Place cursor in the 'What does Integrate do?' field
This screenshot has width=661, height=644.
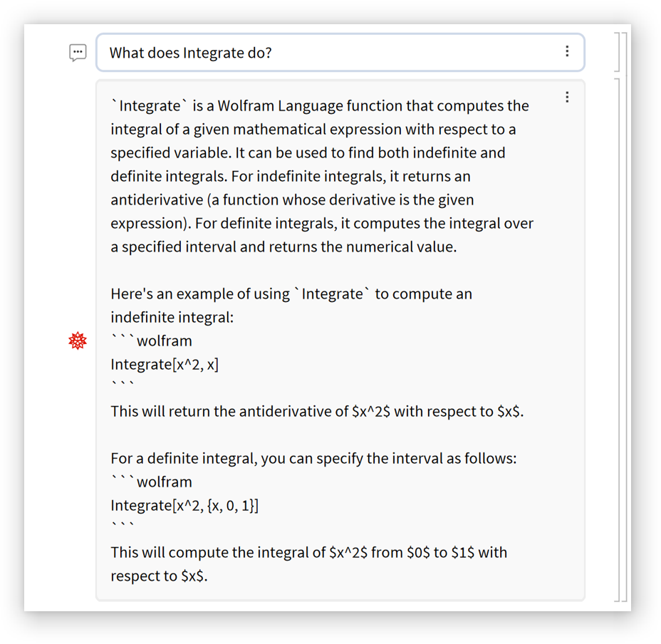pyautogui.click(x=285, y=52)
